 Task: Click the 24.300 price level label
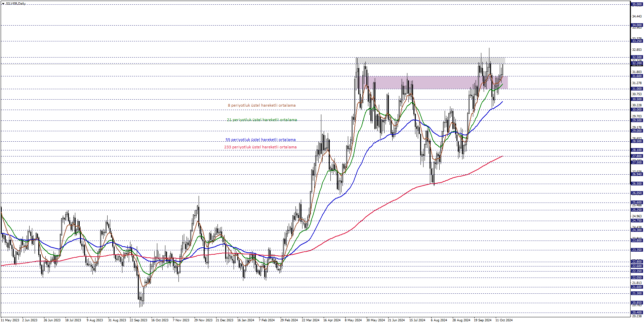(x=637, y=230)
